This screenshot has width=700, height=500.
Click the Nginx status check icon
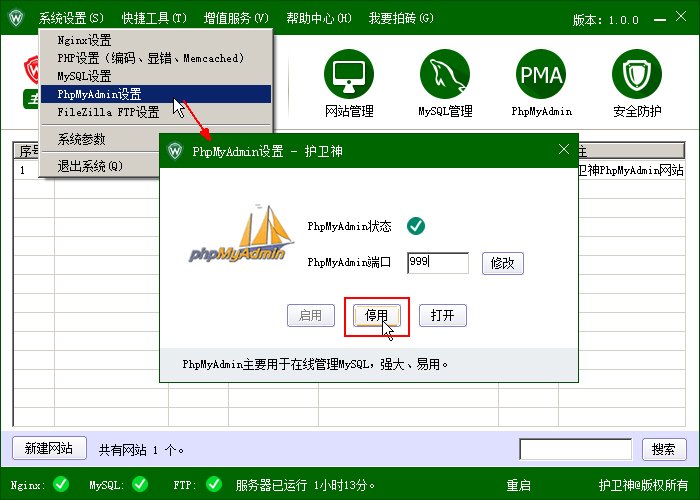[61, 484]
